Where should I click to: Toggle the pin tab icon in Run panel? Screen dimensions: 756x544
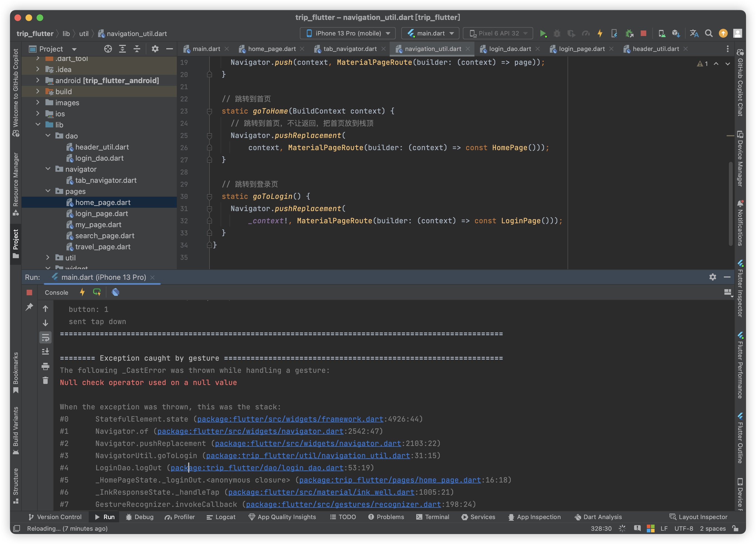coord(29,307)
